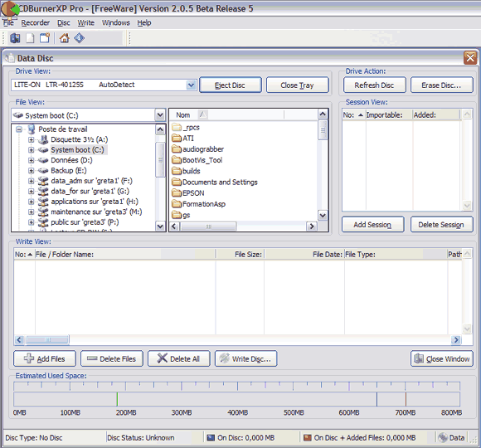The height and width of the screenshot is (448, 481).
Task: Expand the data_adm sur 'greta1' (F:) node
Action: coord(31,181)
